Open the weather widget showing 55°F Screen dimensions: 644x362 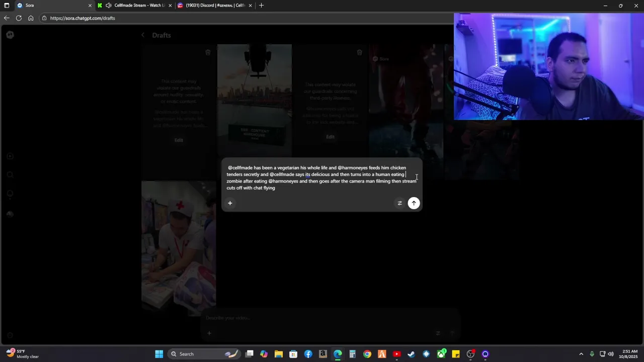[x=23, y=354]
